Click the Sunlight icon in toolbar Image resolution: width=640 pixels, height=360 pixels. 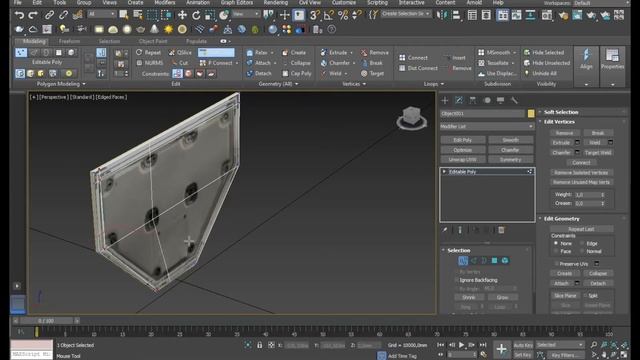coord(168,29)
